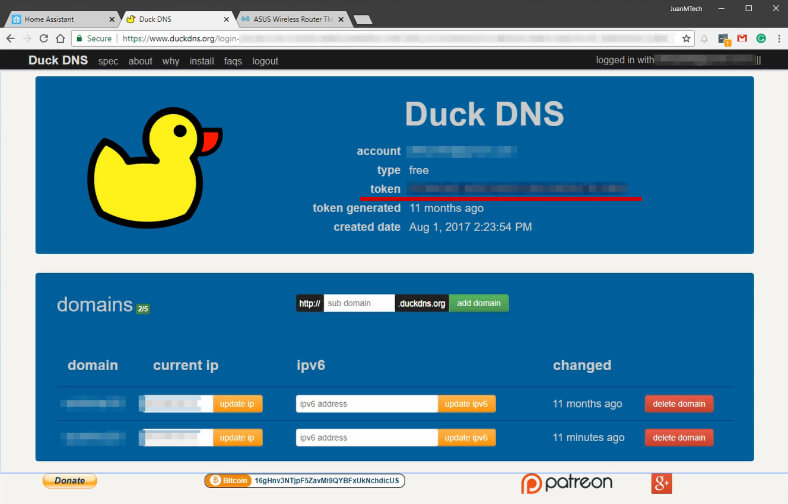The width and height of the screenshot is (788, 504).
Task: Click the yellow duck logo image
Action: coord(155,167)
